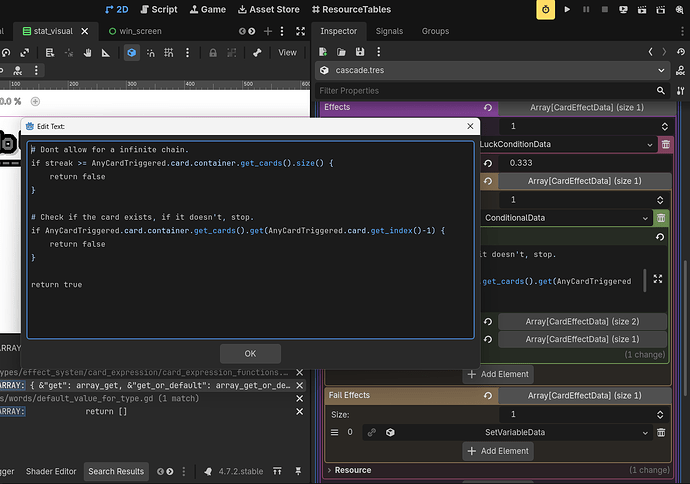Select the Ruler measuring tool

tap(106, 53)
